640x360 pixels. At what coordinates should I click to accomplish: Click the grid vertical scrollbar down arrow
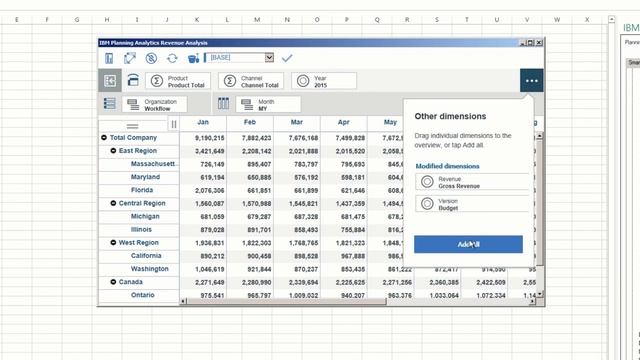[x=540, y=294]
